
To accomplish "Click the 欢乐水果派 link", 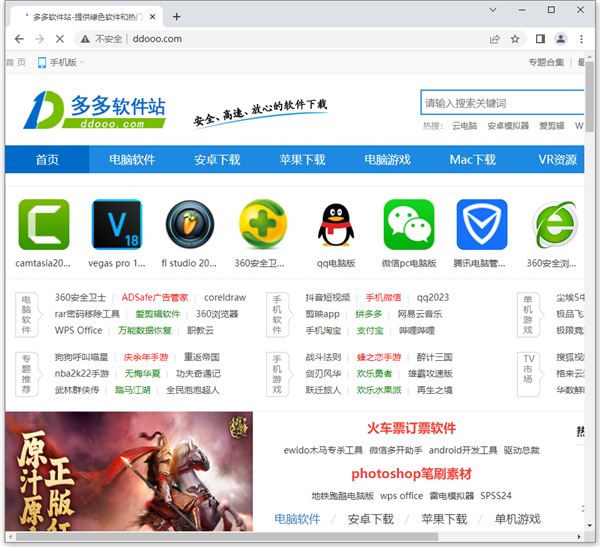I will click(379, 390).
